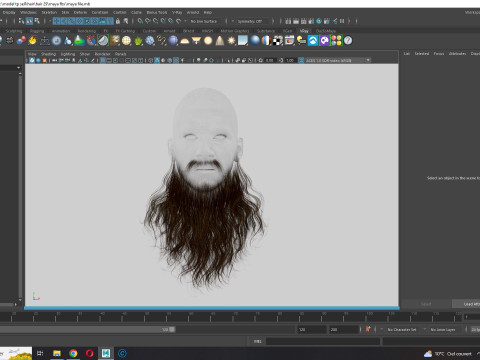Click the checkerboard shelf icon
The height and width of the screenshot is (360, 480).
tap(278, 41)
